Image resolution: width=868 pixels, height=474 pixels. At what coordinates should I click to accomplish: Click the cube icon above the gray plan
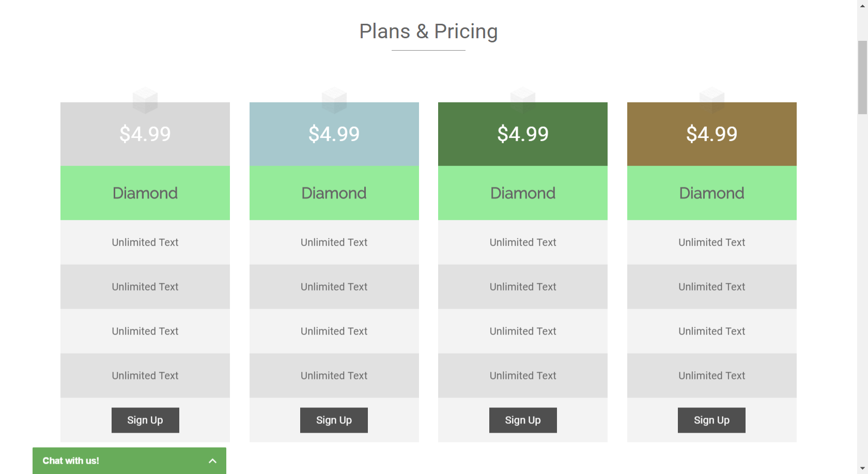(x=145, y=100)
